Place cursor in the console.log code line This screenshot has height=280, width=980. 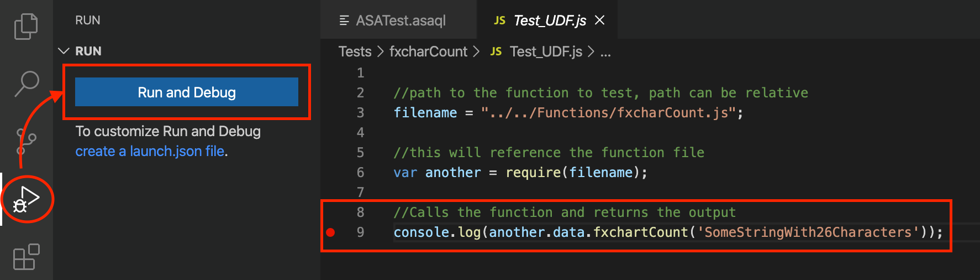click(668, 232)
